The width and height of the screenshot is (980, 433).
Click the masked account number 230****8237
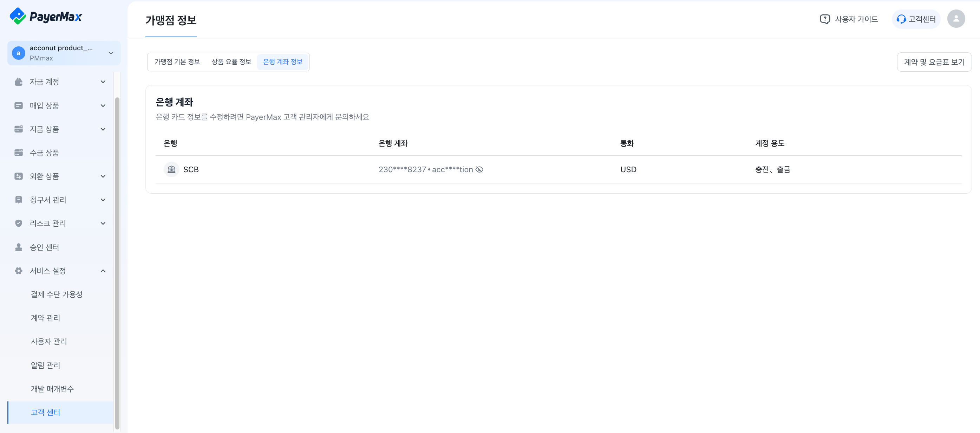pos(402,170)
